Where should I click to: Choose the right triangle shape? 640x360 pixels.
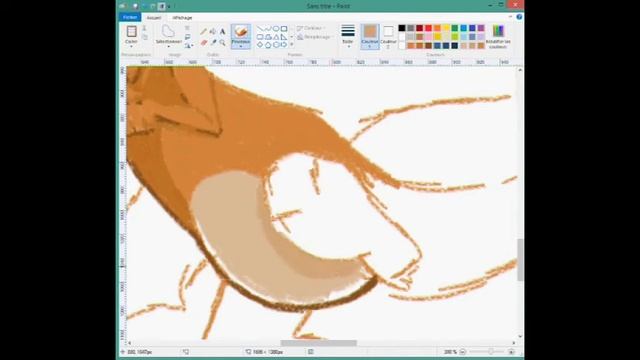(x=284, y=37)
